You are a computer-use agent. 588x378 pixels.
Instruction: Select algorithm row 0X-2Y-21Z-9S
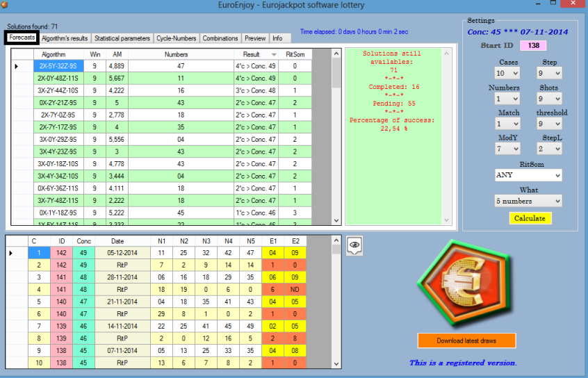tap(59, 103)
